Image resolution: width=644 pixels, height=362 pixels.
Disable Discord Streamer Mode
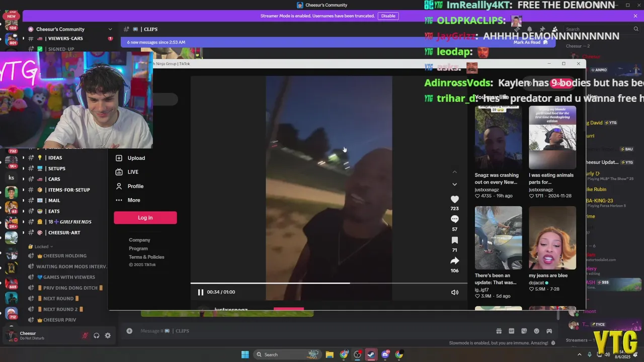tap(388, 16)
